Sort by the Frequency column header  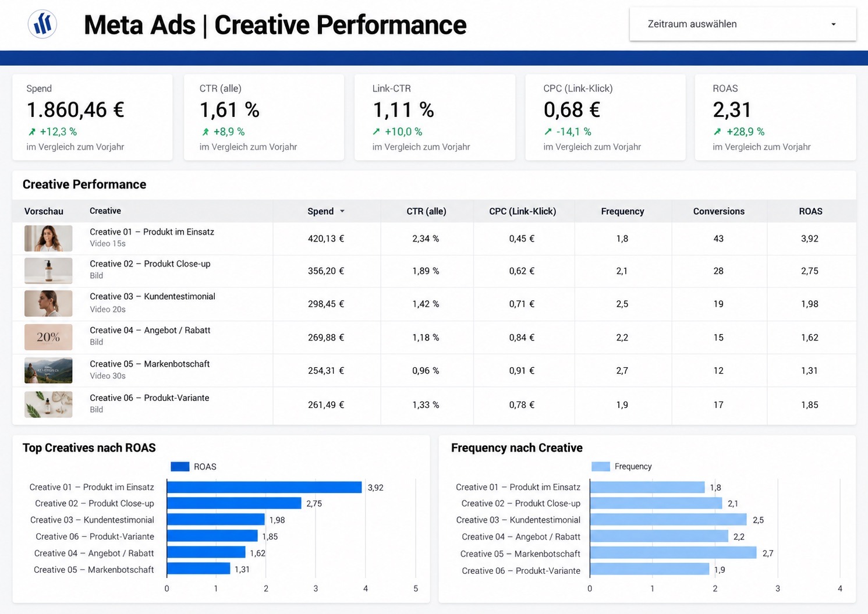click(x=622, y=211)
